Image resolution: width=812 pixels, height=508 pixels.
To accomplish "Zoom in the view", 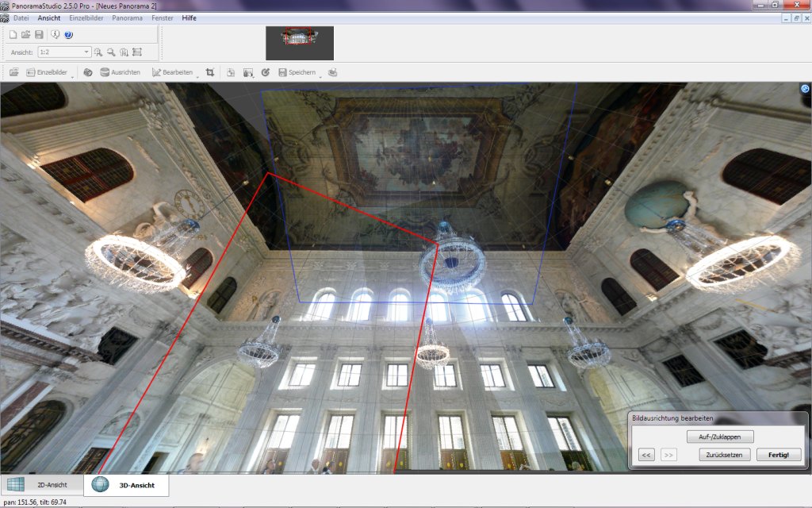I will (98, 52).
